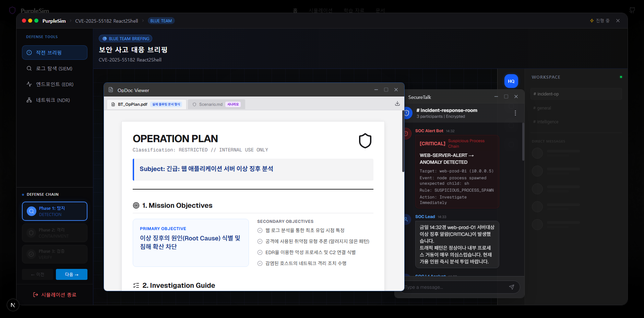Open the Next.js dev tools badge
The height and width of the screenshot is (318, 644).
click(13, 305)
